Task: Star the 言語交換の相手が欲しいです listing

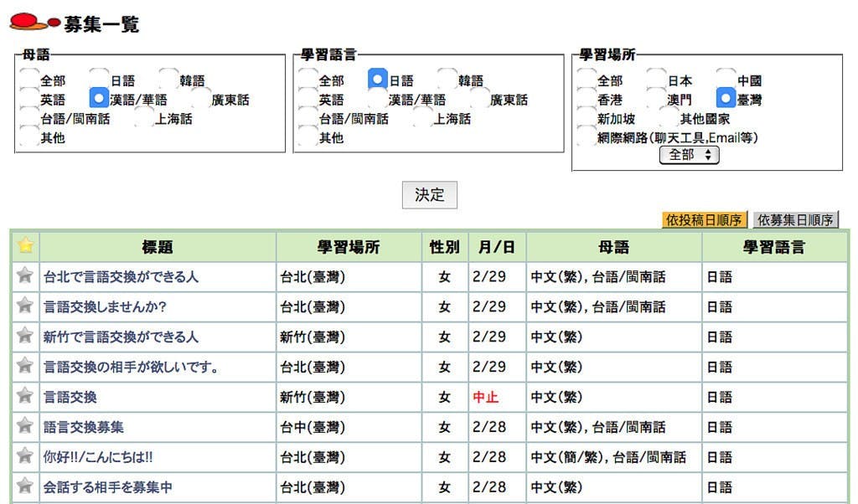Action: pos(25,365)
